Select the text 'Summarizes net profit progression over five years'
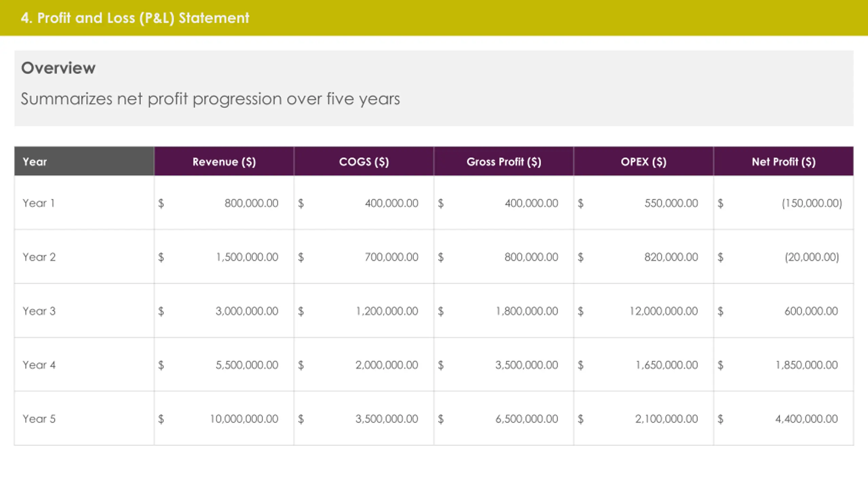The image size is (868, 488). [x=210, y=99]
